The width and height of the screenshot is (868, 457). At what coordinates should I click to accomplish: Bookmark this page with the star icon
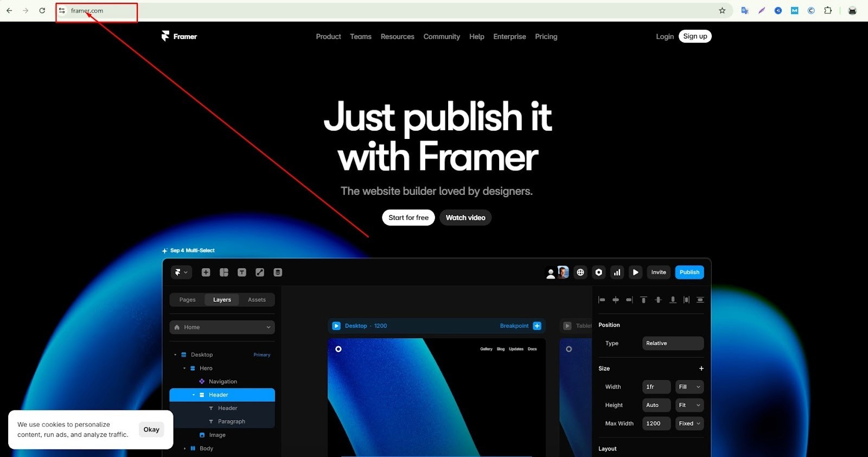(x=722, y=11)
